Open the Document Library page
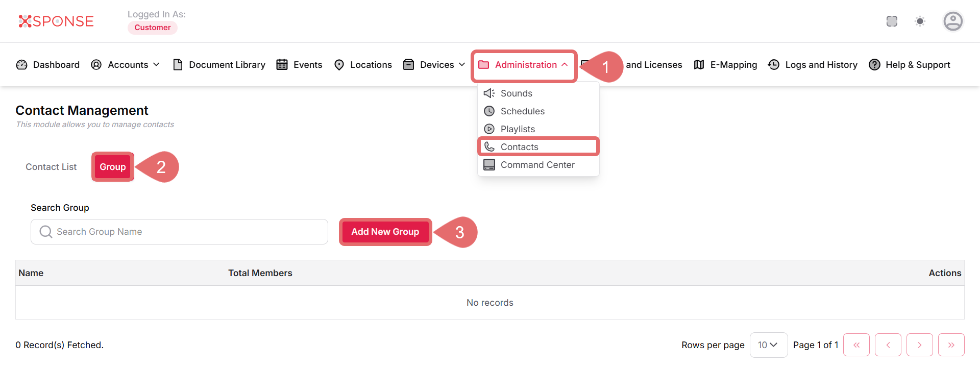980x392 pixels. click(219, 65)
